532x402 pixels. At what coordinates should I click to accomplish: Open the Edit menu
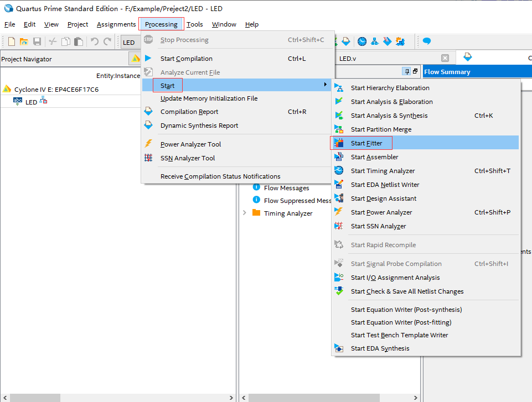tap(29, 24)
